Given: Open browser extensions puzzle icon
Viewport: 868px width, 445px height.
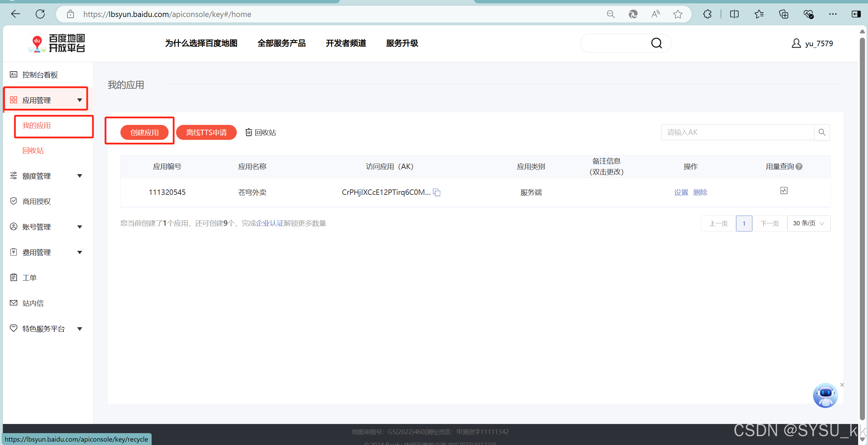Looking at the screenshot, I should (707, 14).
